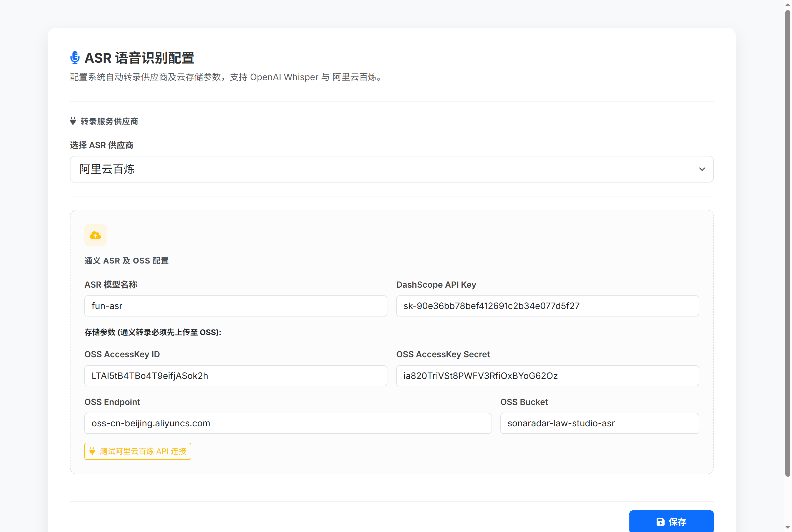Viewport: 792px width, 532px height.
Task: Click the OSS Endpoint field showing oss-cn-beijing.aliyuncs.com
Action: tap(287, 423)
